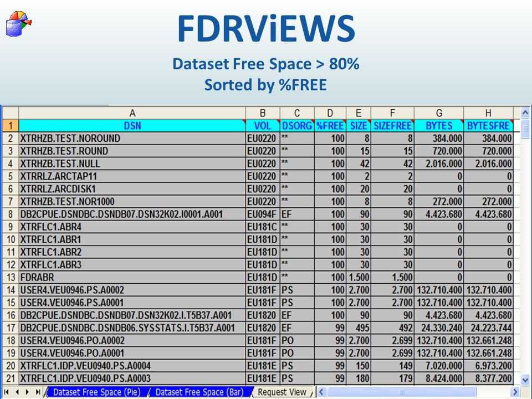Select cell XTRFLC1.IDP.VEU0940.PS.A0003
Screen dimensions: 532x399
(132, 378)
